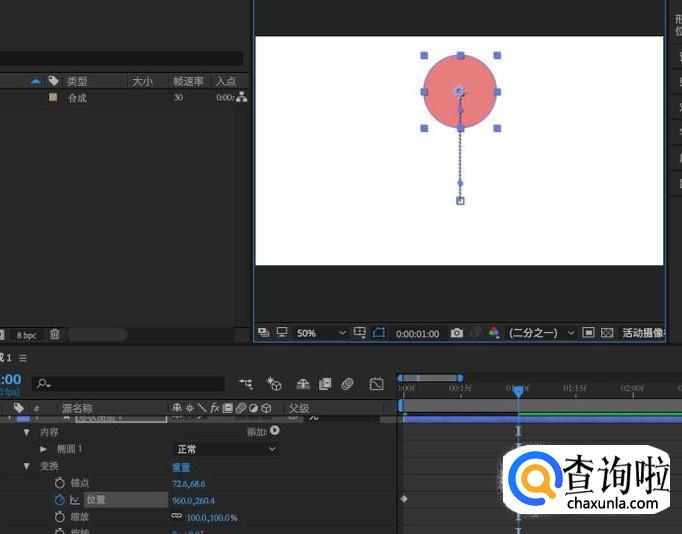The image size is (682, 534).
Task: Open the 正常 blend mode dropdown
Action: (x=225, y=450)
